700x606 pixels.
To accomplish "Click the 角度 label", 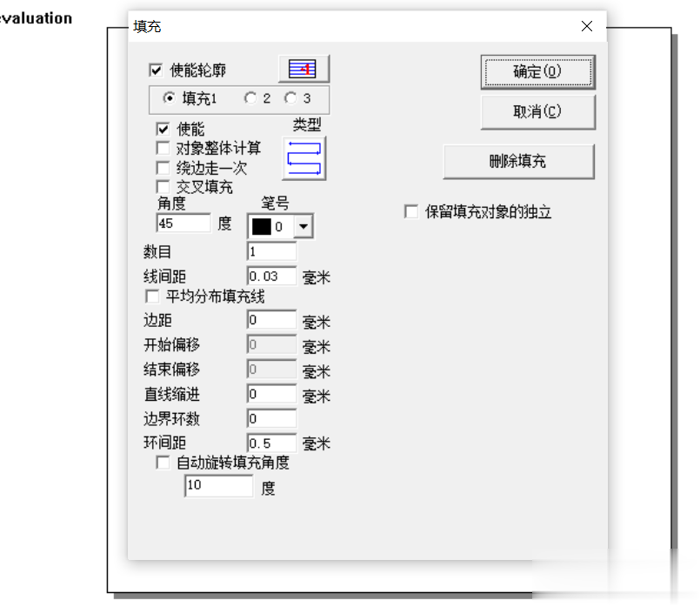I will point(171,203).
